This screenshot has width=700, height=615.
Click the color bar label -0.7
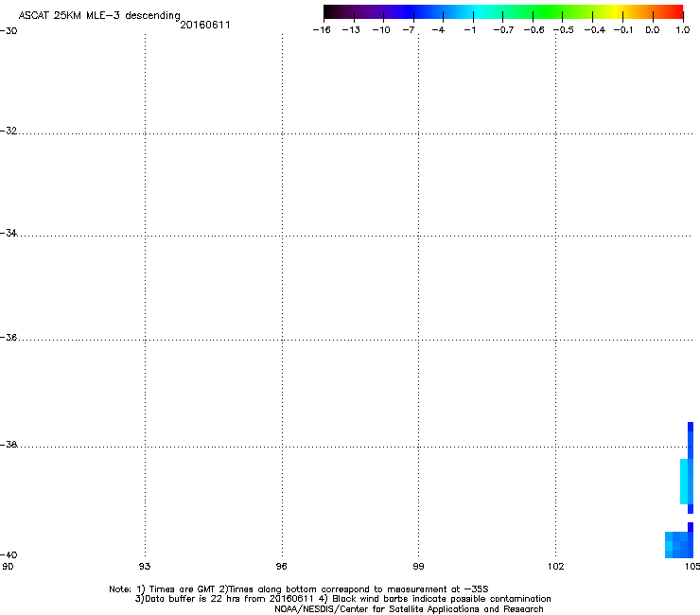tap(503, 30)
